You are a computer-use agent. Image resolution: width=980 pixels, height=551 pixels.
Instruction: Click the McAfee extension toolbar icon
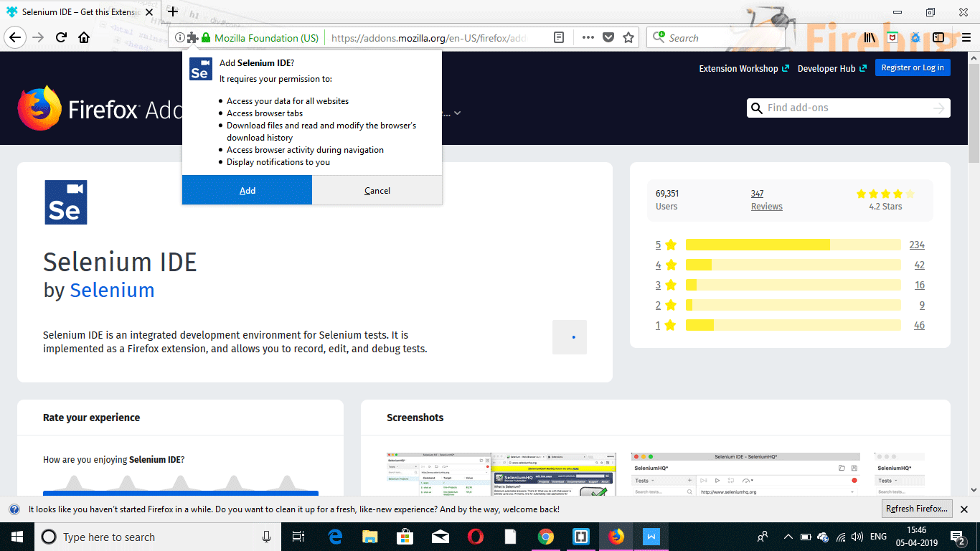point(892,38)
